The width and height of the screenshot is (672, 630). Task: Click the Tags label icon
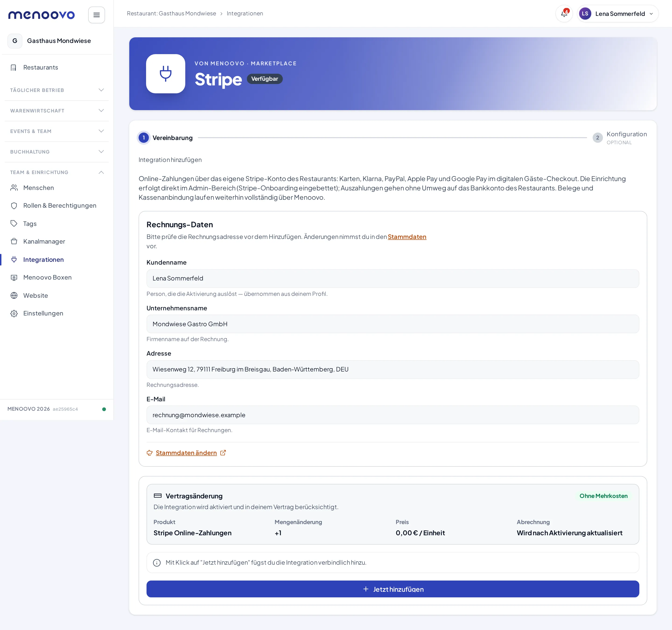pyautogui.click(x=14, y=224)
